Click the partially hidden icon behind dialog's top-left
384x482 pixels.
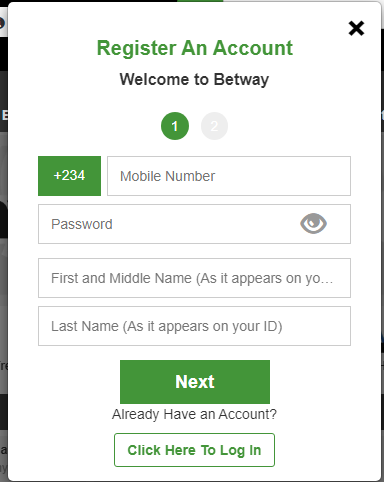(x=2, y=23)
